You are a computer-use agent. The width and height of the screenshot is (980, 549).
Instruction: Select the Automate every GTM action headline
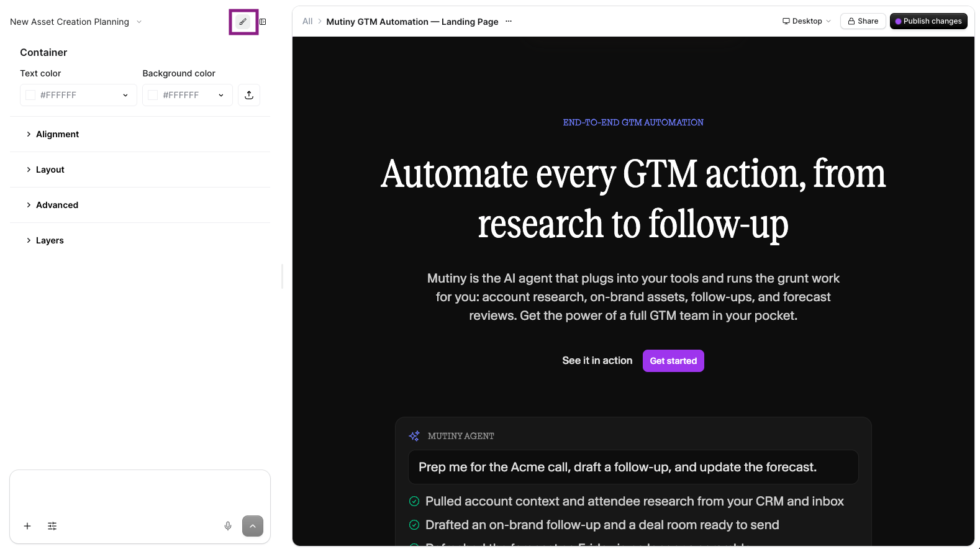coord(633,198)
